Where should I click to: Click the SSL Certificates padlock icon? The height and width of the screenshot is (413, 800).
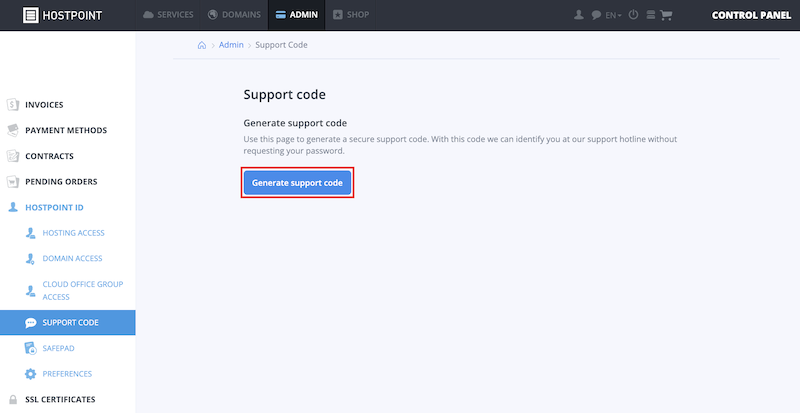[13, 399]
